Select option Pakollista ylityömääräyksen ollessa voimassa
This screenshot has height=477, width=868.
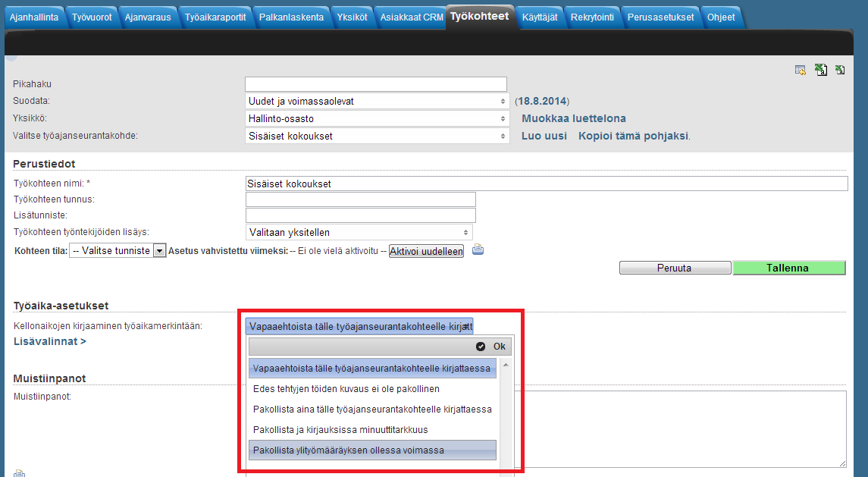click(x=372, y=450)
